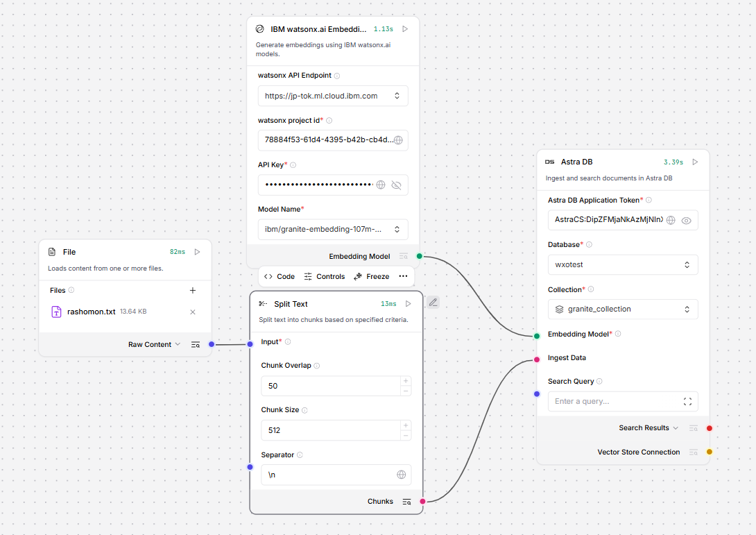This screenshot has width=756, height=535.
Task: Open the watsonx API Endpoint dropdown
Action: click(333, 96)
